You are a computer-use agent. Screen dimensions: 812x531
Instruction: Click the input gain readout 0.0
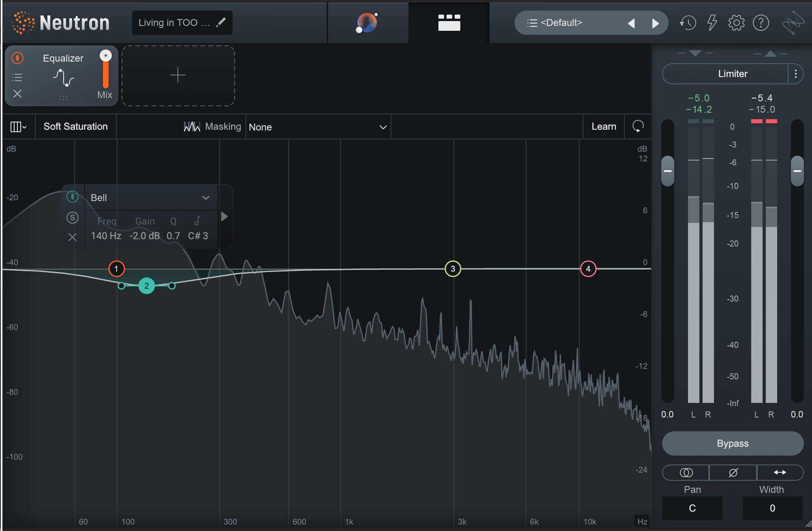tap(667, 415)
